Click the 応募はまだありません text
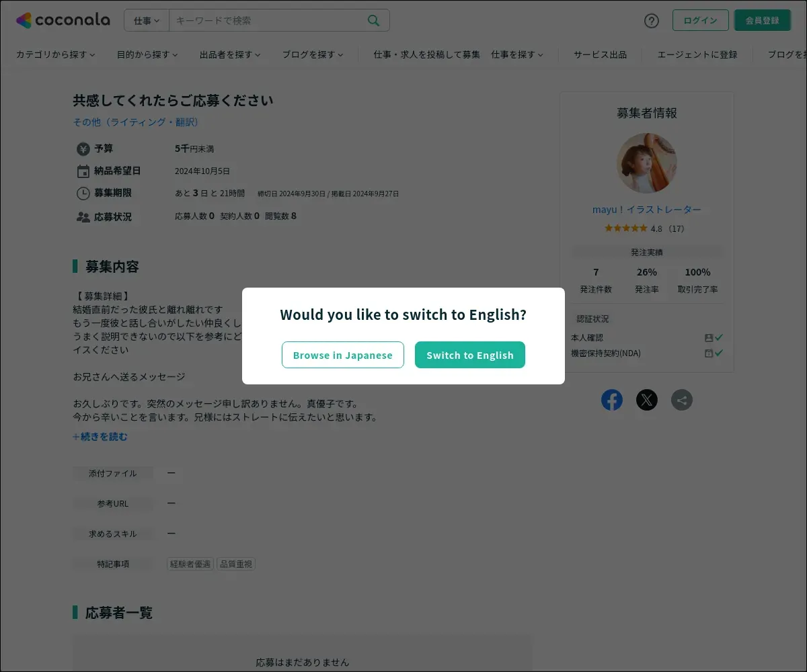This screenshot has height=672, width=807. [303, 662]
